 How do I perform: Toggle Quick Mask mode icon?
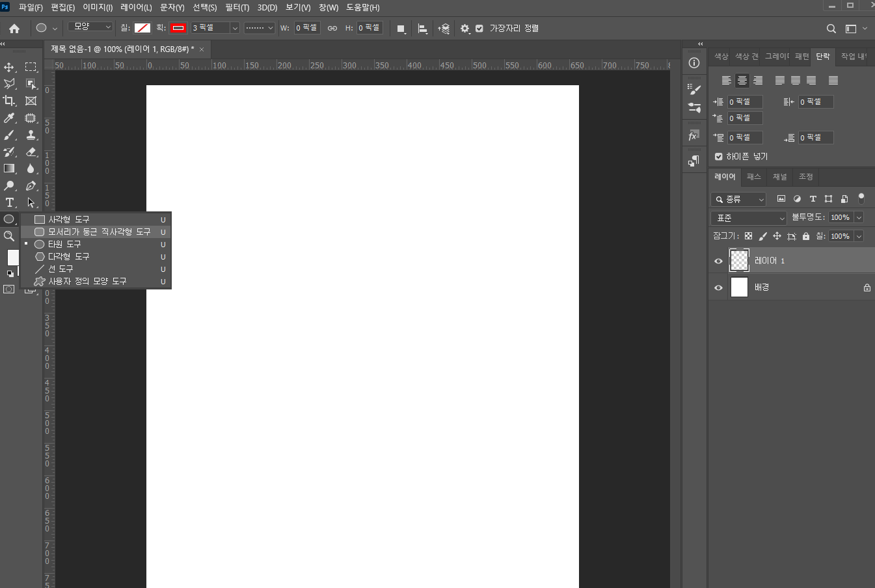coord(9,289)
